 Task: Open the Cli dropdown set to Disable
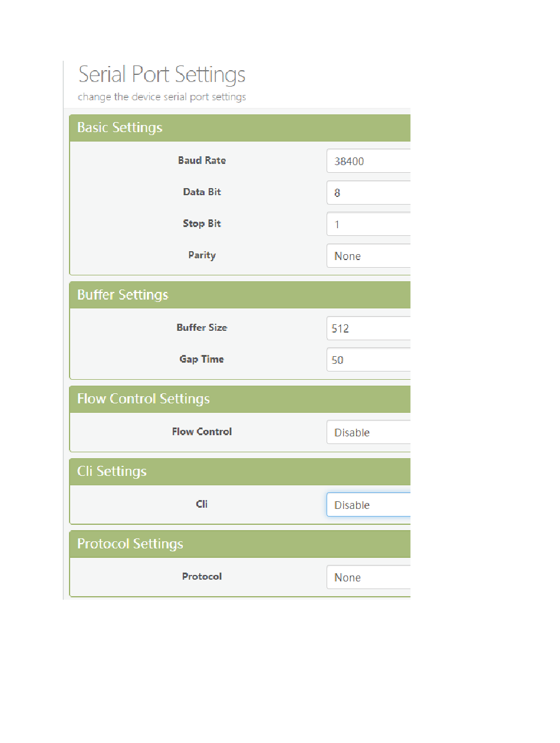(x=368, y=505)
